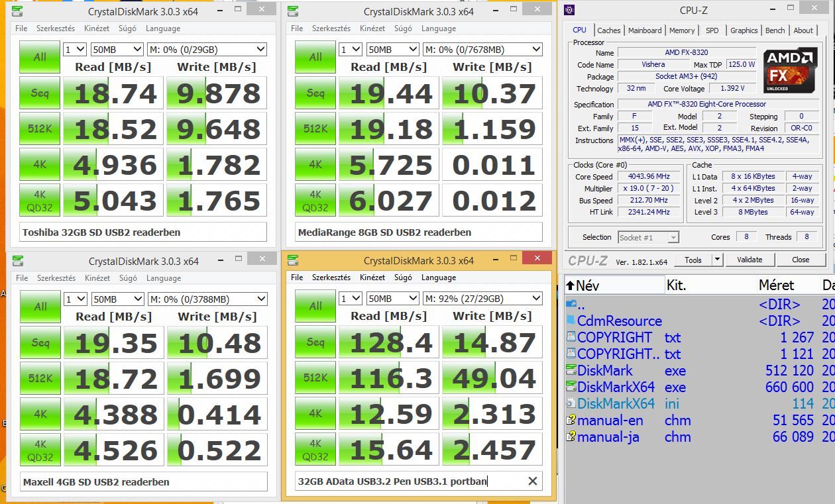Click 512K write value 49.04

click(492, 378)
